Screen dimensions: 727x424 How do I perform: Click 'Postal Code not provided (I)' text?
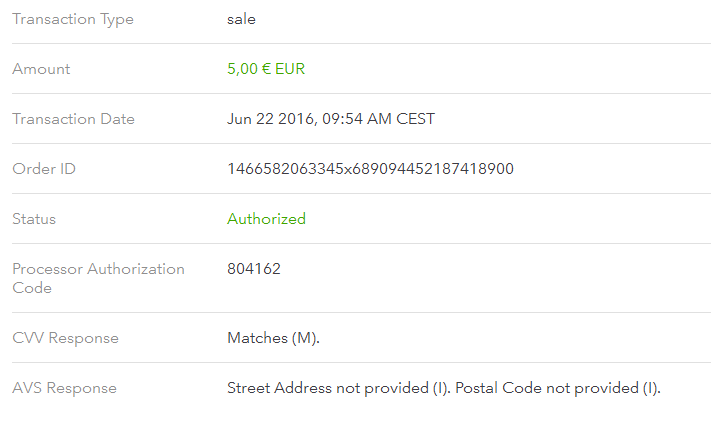click(x=556, y=388)
